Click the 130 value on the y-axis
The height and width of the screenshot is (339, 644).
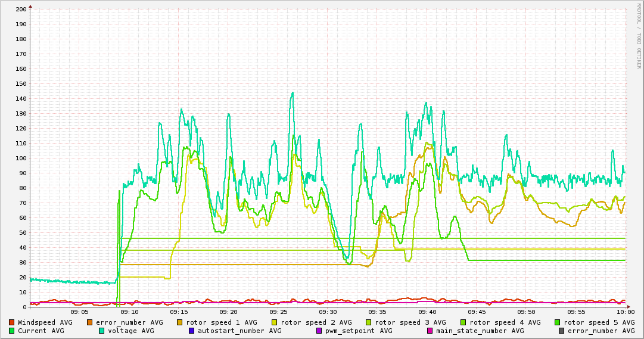(x=21, y=113)
